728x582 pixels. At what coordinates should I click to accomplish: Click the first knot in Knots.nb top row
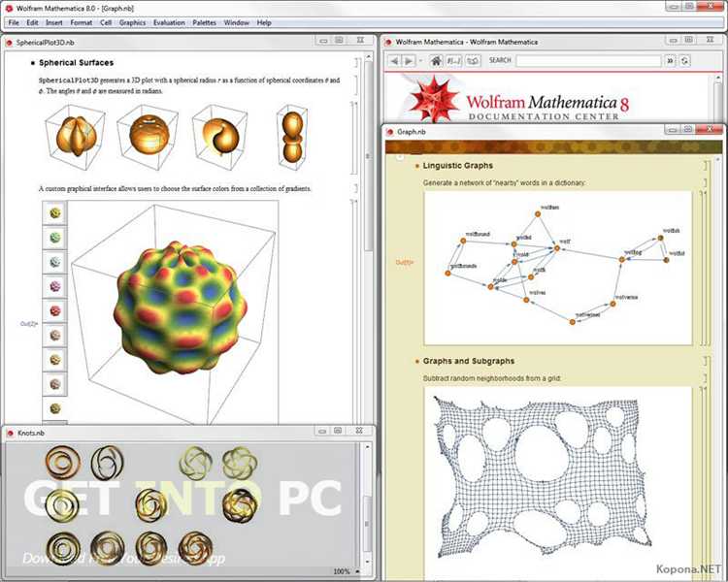(x=63, y=463)
